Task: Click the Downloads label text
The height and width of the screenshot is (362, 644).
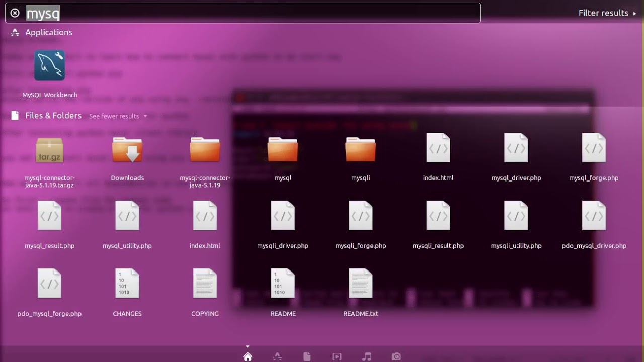Action: click(x=127, y=178)
